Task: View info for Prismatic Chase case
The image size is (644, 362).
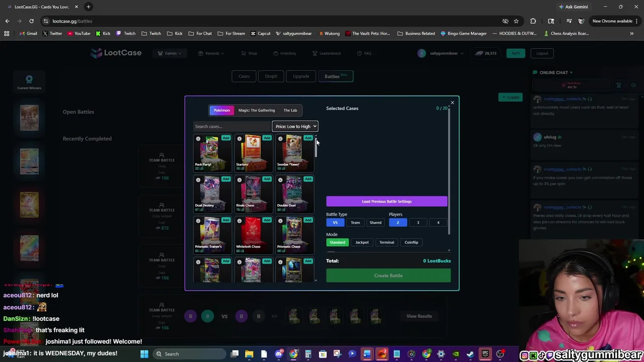Action: (x=280, y=221)
